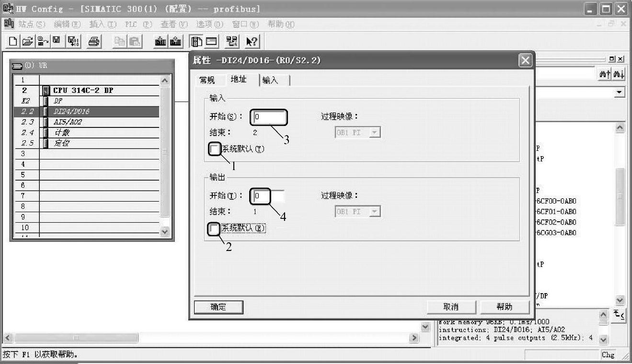
Task: Select the 计数 row in slot 2.4
Action: (85, 133)
